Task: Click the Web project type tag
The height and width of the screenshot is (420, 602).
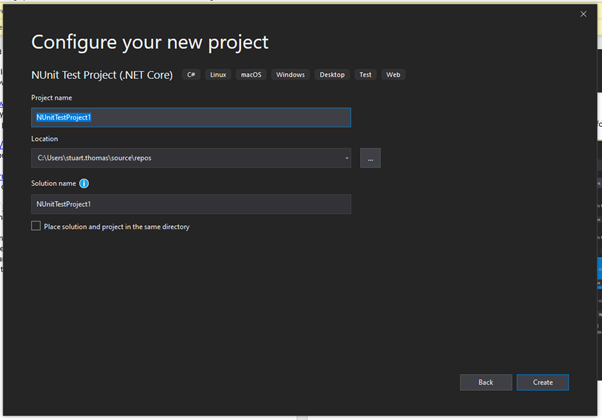Action: [393, 75]
